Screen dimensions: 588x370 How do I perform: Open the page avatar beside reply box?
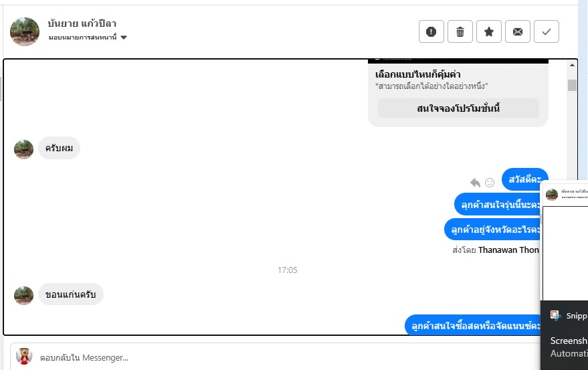point(24,357)
